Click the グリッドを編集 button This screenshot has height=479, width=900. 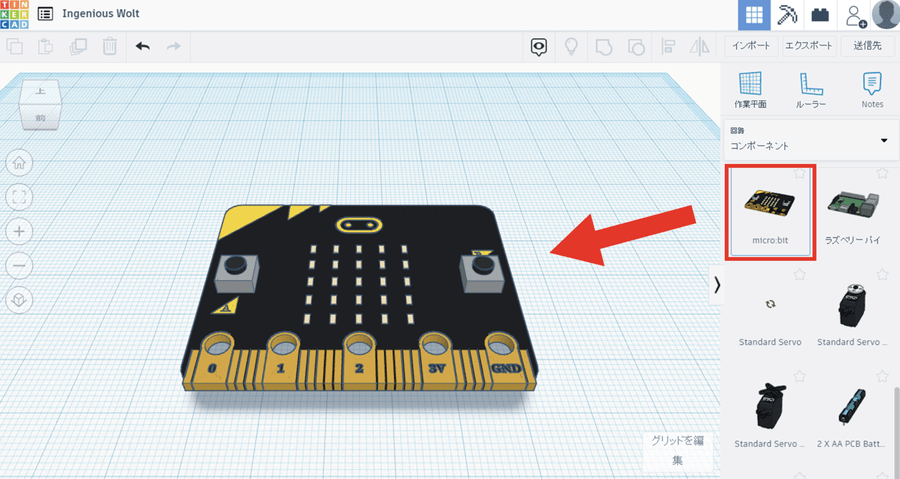(677, 450)
